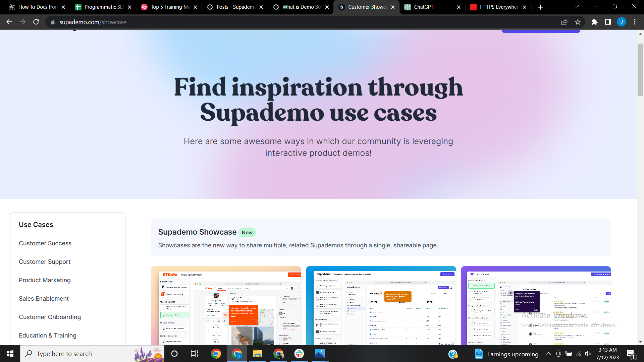The width and height of the screenshot is (644, 362).
Task: Open the battery status icon
Action: [569, 354]
